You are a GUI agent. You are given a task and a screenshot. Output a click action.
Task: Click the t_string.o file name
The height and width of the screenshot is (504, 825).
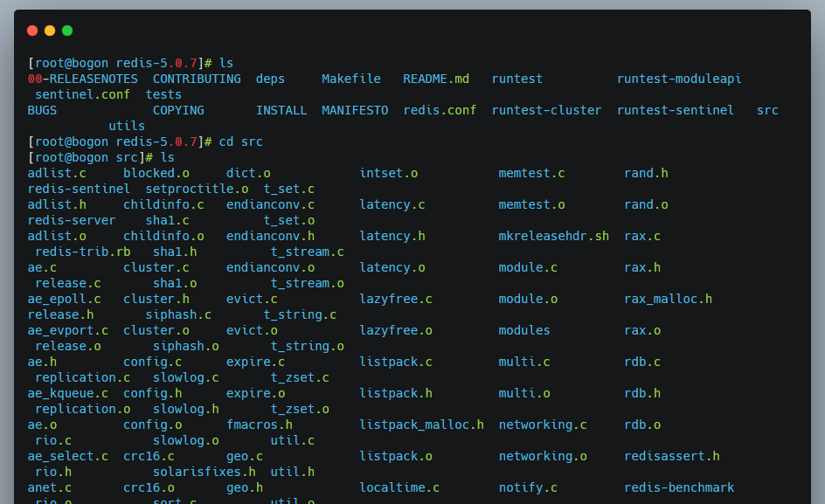[x=308, y=346]
